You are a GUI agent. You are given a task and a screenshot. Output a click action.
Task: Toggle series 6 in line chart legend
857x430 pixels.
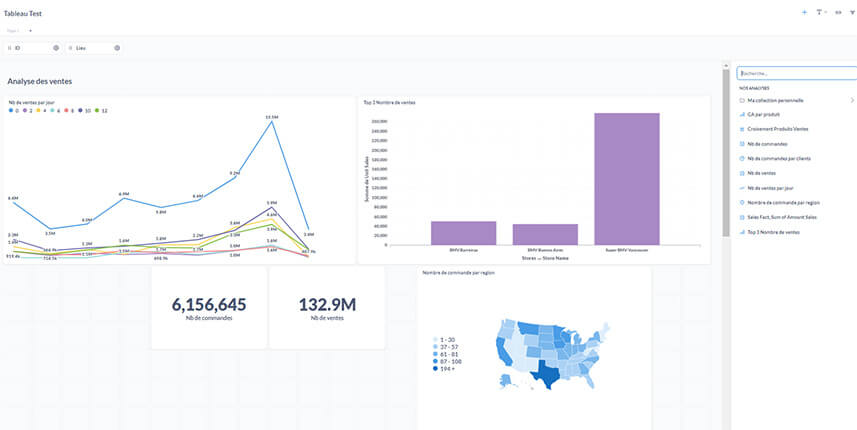(55, 110)
